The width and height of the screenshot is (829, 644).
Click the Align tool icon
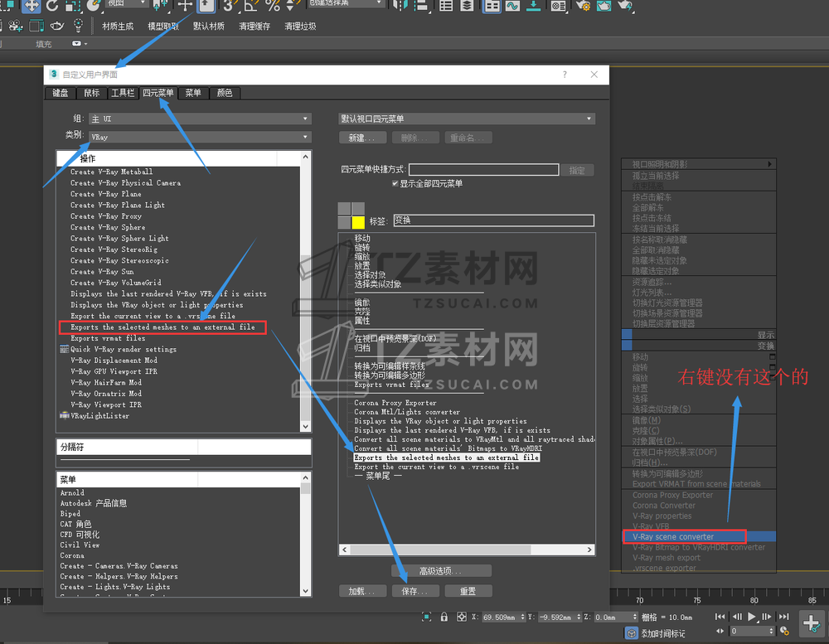pos(421,6)
